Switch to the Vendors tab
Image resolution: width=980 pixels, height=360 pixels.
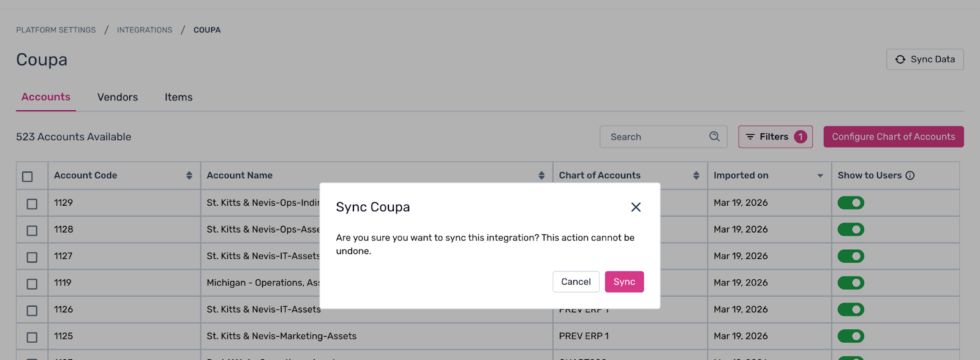118,97
